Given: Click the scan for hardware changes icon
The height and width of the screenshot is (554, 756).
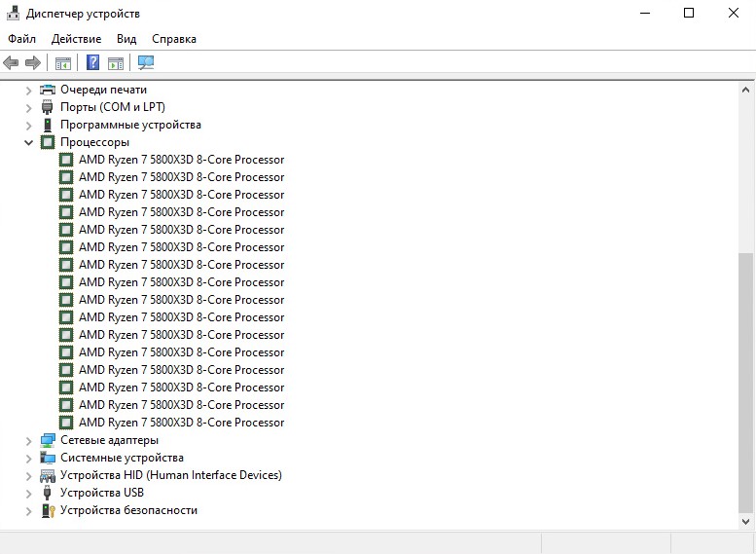Looking at the screenshot, I should pos(146,62).
